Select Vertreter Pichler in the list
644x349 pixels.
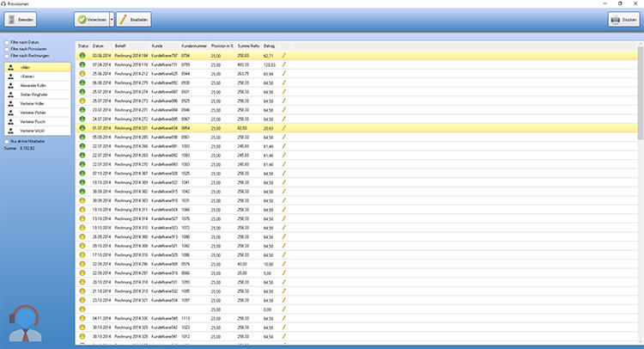(38, 113)
